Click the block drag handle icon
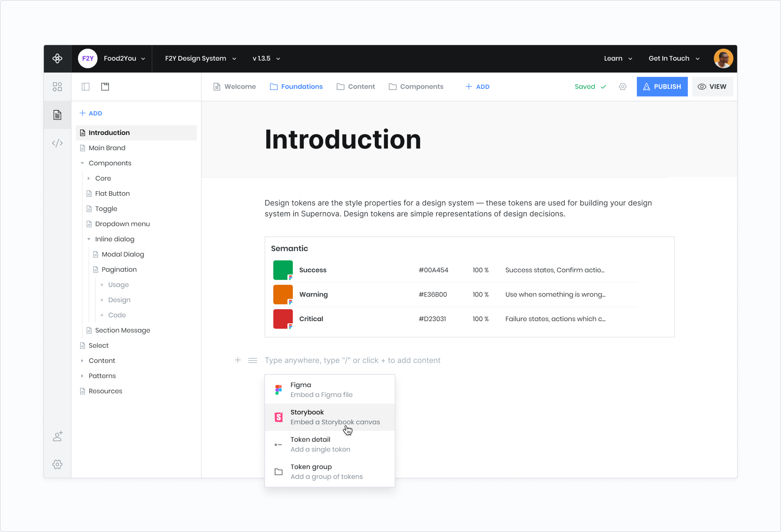The height and width of the screenshot is (532, 781). coord(253,360)
